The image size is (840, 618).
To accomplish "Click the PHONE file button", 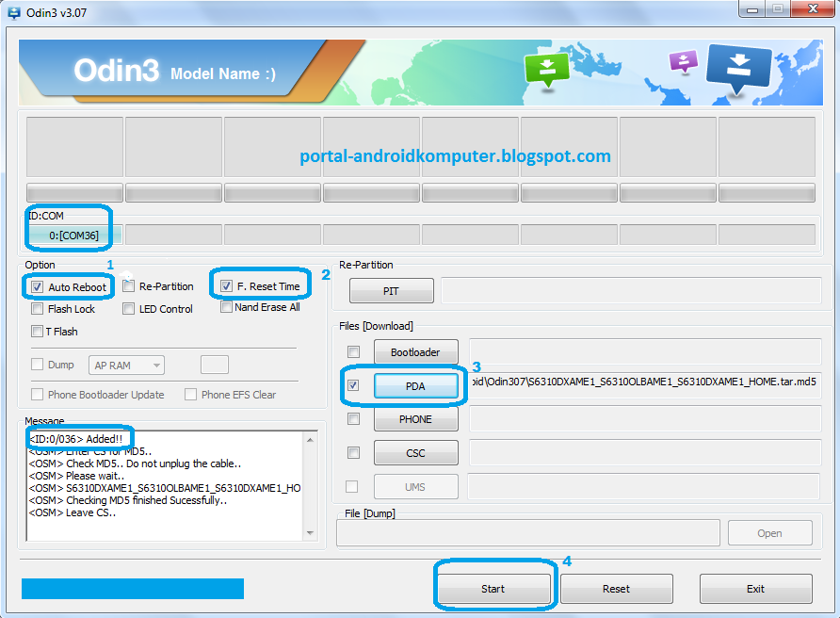I will coord(415,419).
